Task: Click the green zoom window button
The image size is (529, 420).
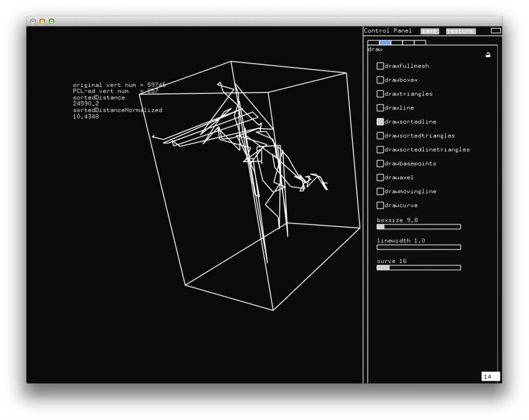Action: (51, 21)
